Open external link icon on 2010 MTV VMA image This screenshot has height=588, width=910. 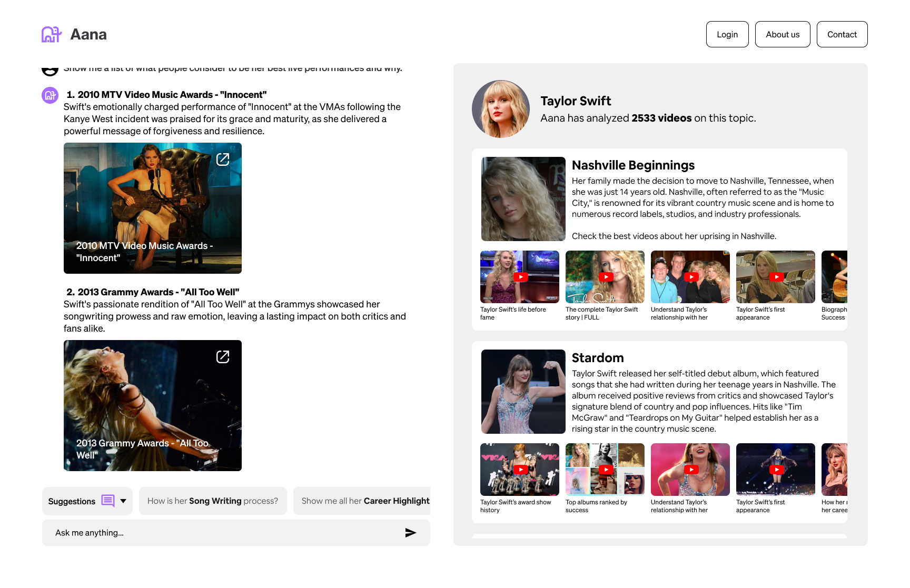[x=223, y=159]
